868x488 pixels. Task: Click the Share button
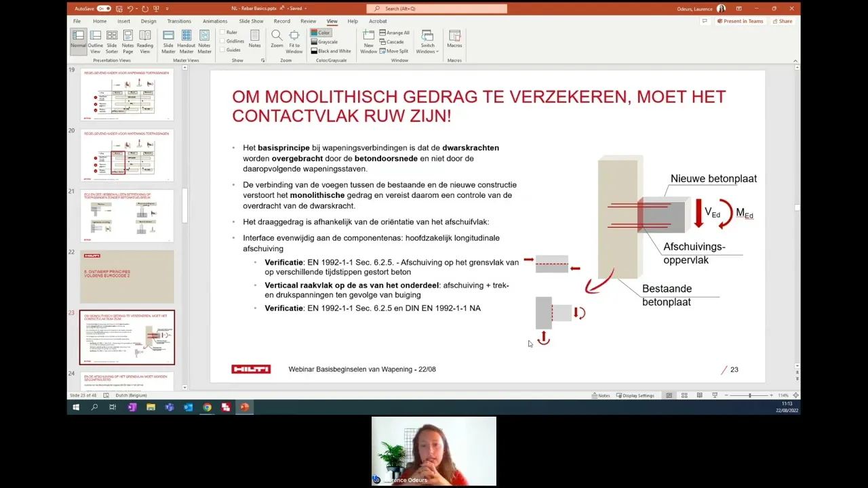(782, 21)
